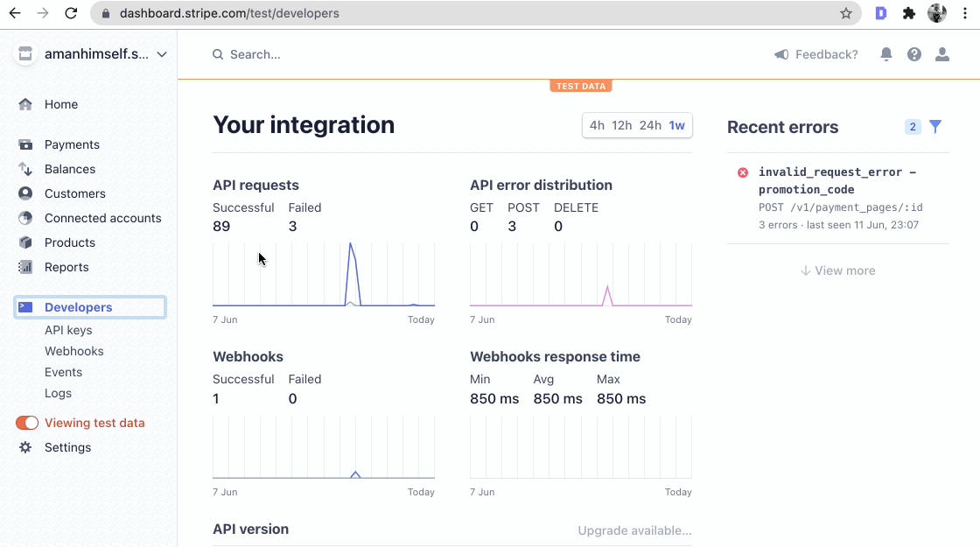The image size is (980, 547).
Task: Click the red error X icon
Action: click(x=743, y=172)
